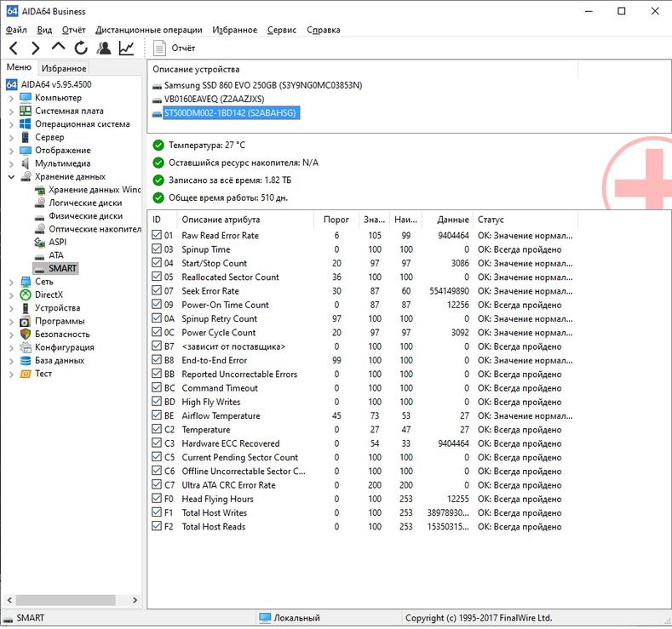Select the Сервер tree icon
This screenshot has width=672, height=629.
pyautogui.click(x=26, y=137)
